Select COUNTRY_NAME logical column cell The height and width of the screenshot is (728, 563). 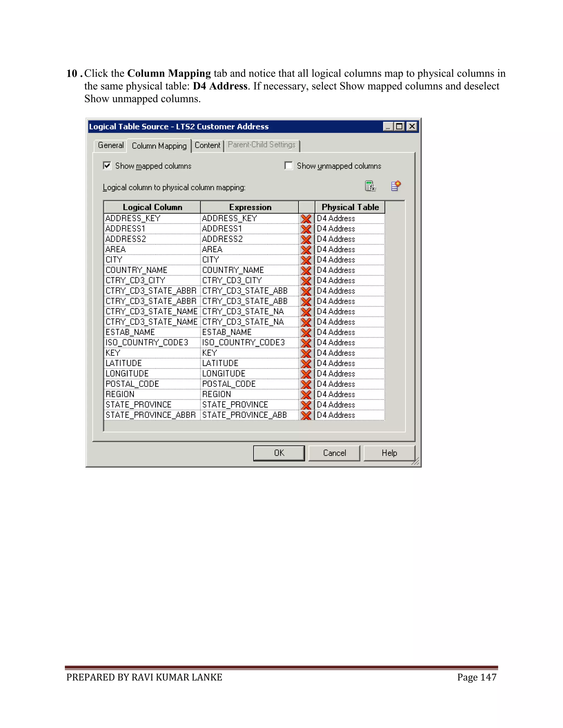pyautogui.click(x=152, y=270)
